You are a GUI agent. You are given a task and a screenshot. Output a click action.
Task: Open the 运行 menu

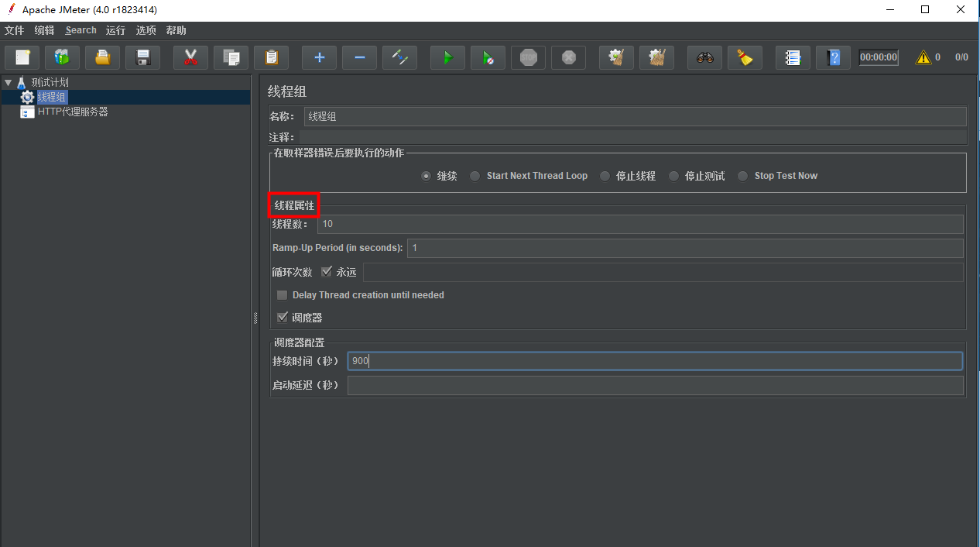click(x=116, y=30)
